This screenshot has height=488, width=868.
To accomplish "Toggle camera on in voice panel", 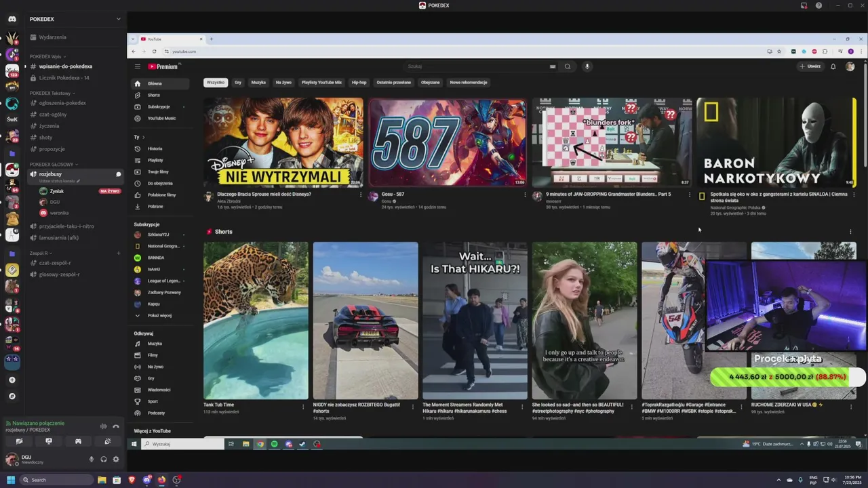I will click(x=19, y=441).
